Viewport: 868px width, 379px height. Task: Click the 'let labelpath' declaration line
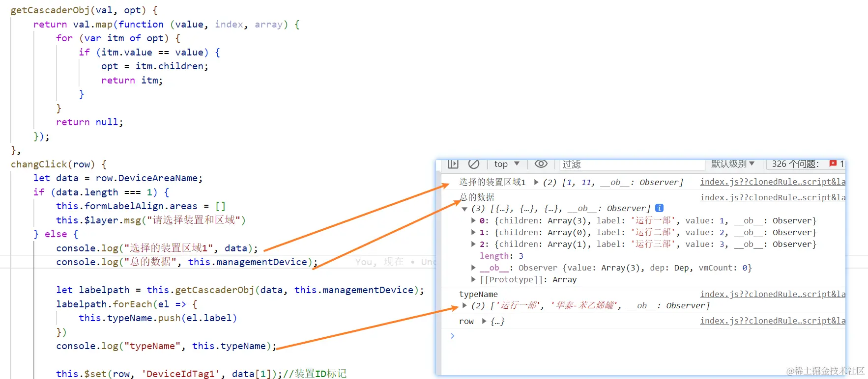coord(240,290)
